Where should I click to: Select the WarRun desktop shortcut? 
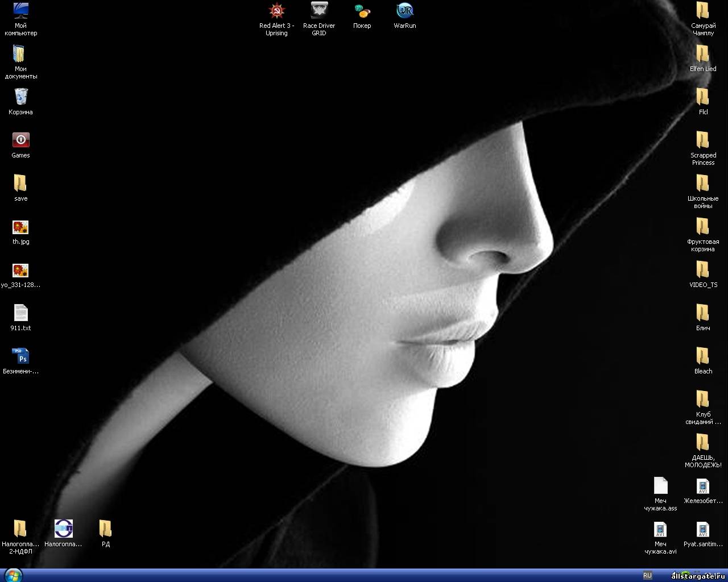[x=404, y=11]
